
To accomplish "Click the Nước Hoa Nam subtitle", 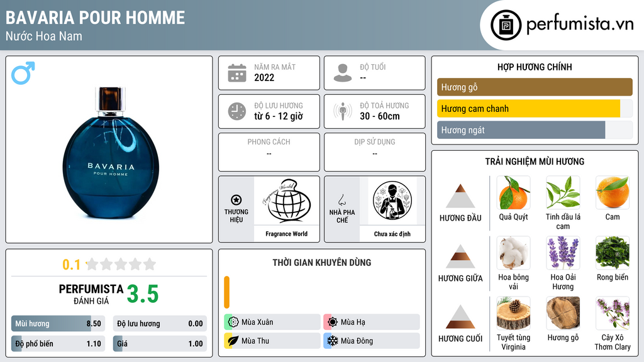I will pyautogui.click(x=44, y=36).
